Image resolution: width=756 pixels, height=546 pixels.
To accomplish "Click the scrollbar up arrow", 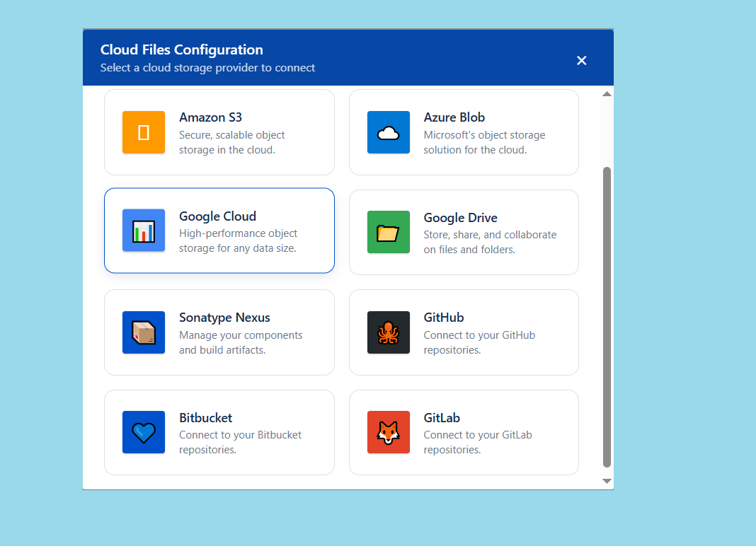I will [x=607, y=94].
